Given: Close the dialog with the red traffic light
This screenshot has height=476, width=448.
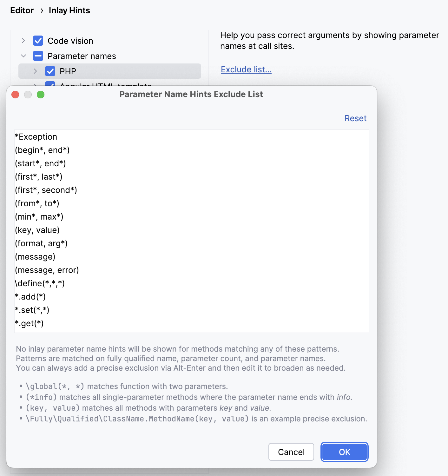Looking at the screenshot, I should (x=15, y=94).
